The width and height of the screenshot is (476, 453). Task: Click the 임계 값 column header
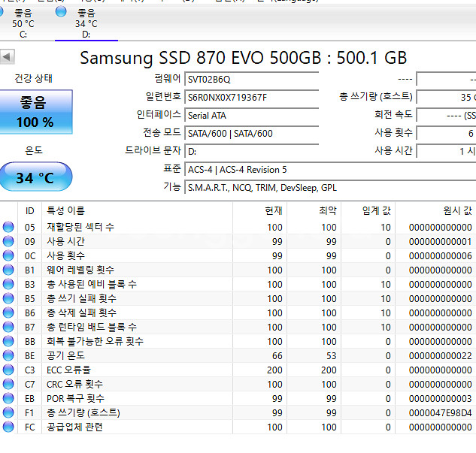(x=368, y=211)
